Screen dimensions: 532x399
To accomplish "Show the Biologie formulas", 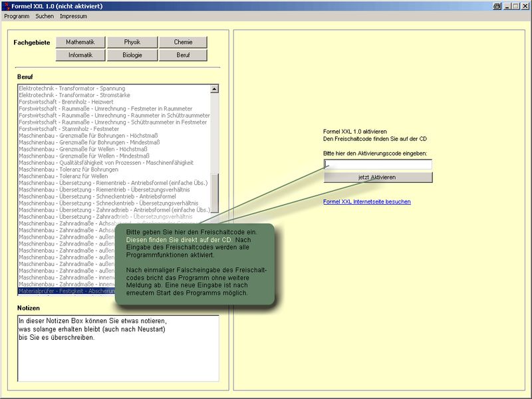I will 132,55.
